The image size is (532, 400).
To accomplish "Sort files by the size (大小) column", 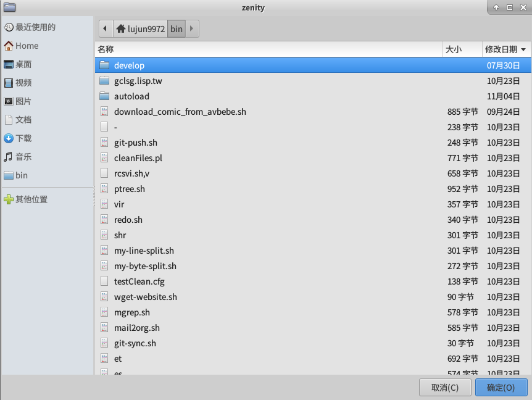I will coord(461,49).
